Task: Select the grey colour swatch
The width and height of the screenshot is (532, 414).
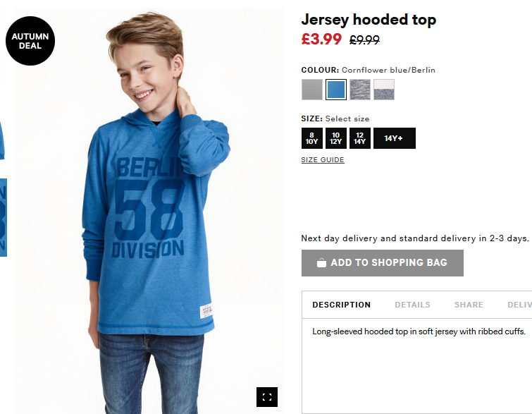Action: (312, 90)
